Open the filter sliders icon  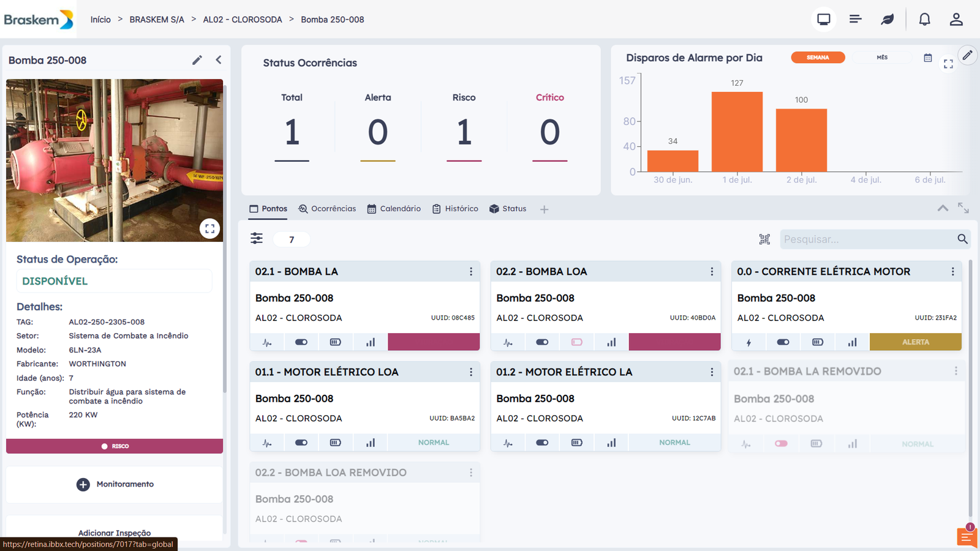(x=257, y=239)
